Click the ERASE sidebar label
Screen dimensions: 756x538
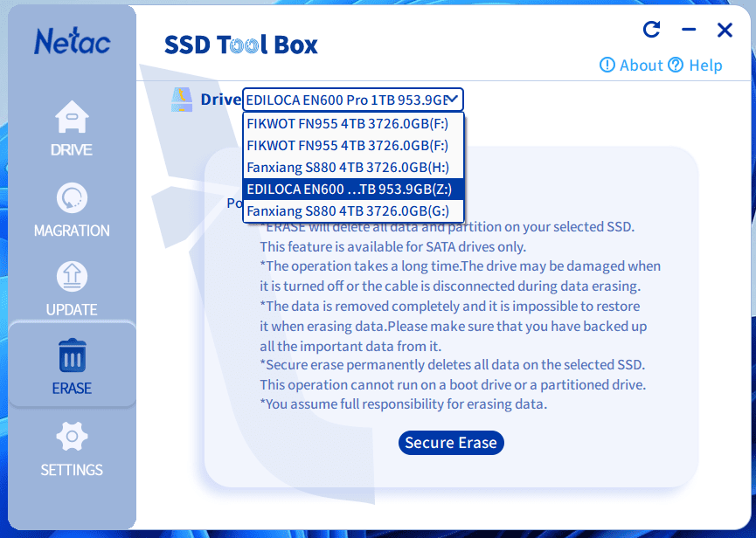coord(72,388)
